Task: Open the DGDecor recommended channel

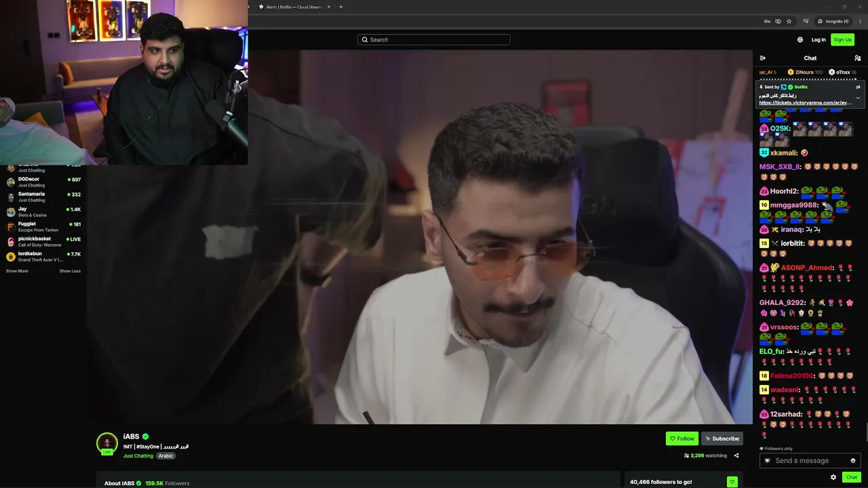Action: tap(43, 182)
